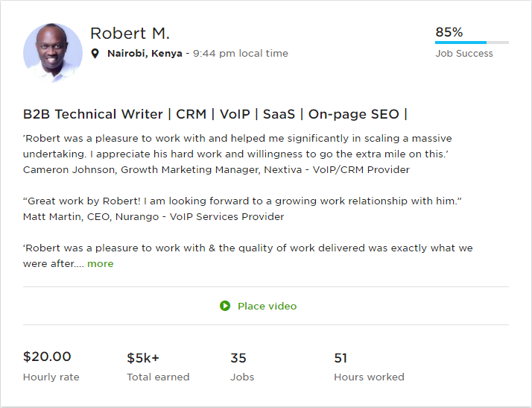
Task: Click the $20.00 hourly rate value
Action: [47, 357]
